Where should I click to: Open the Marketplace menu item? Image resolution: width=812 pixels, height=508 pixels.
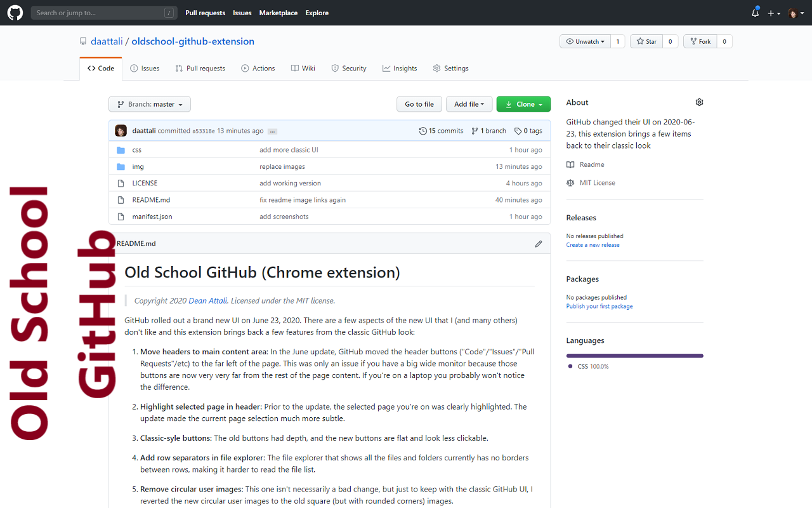coord(278,13)
